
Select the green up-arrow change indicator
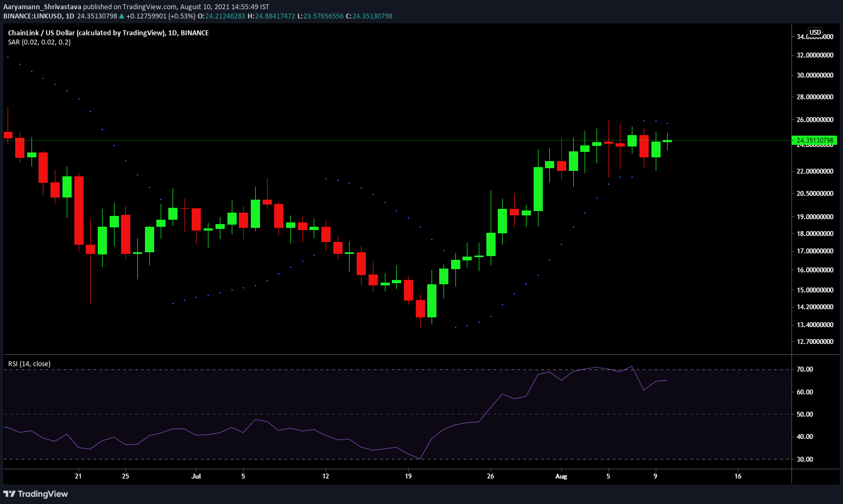pyautogui.click(x=121, y=16)
